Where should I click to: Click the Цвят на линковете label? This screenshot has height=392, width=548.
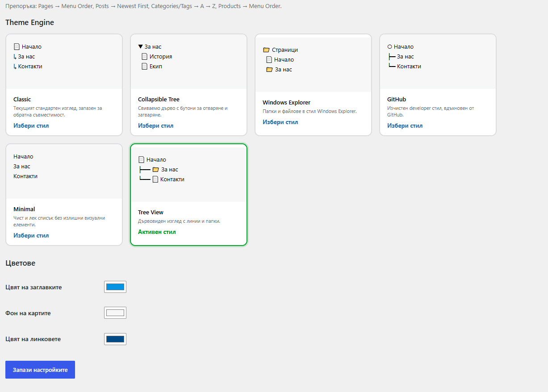33,339
